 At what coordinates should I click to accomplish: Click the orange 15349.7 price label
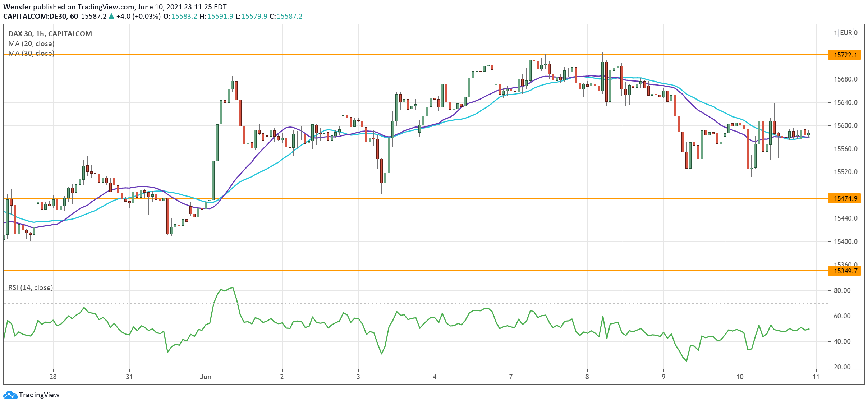tap(845, 271)
